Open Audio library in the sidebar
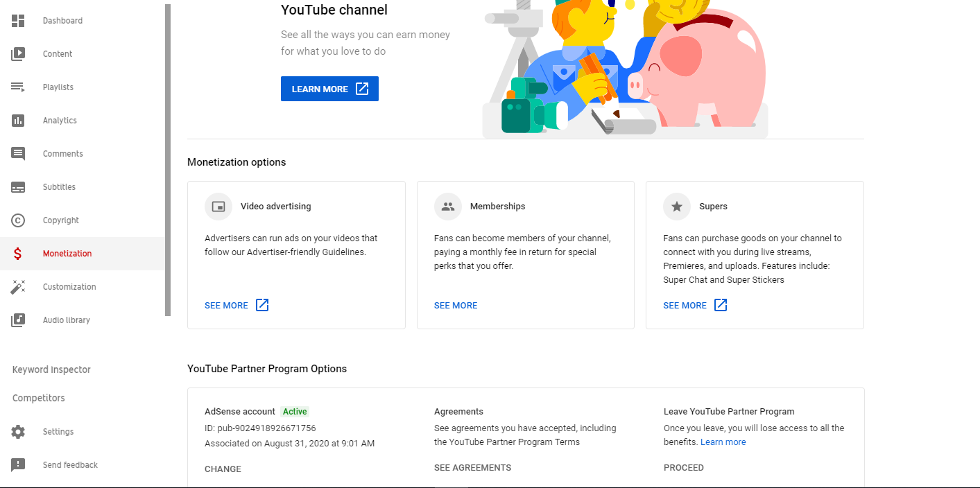The width and height of the screenshot is (980, 488). tap(67, 320)
